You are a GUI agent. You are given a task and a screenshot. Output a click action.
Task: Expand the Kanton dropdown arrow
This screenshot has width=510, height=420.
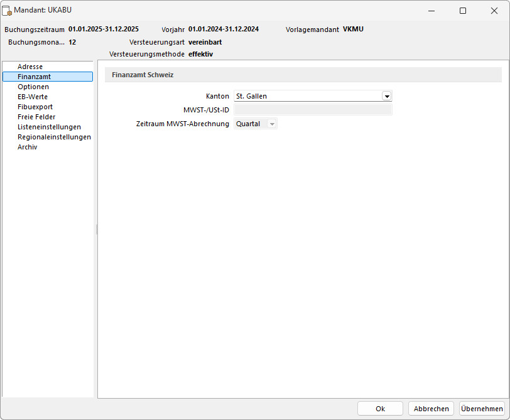386,96
